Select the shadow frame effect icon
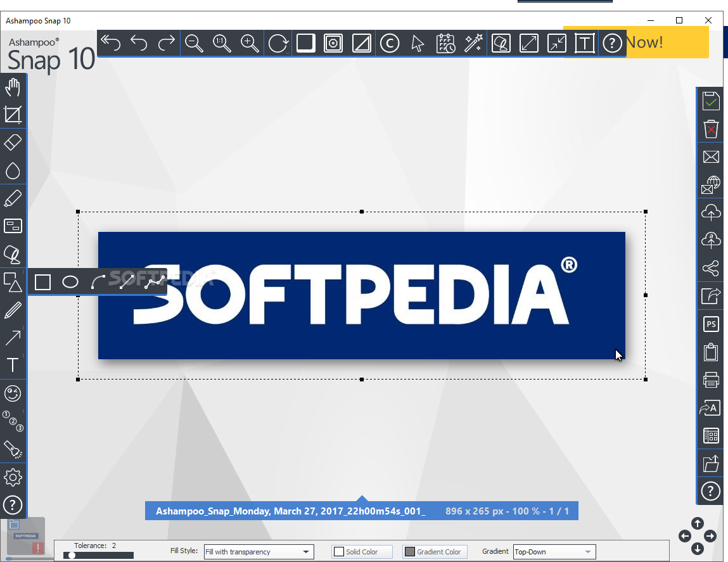728x562 pixels. point(306,43)
